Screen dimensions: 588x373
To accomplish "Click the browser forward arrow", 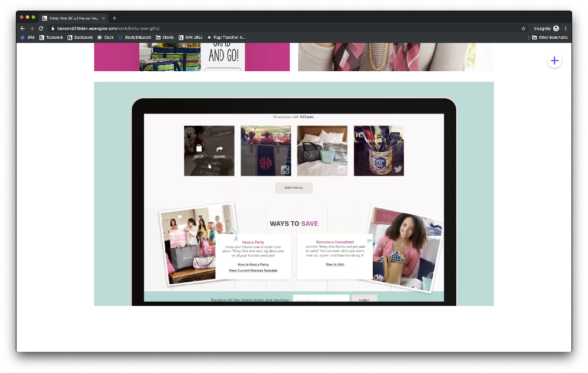I will [x=32, y=28].
